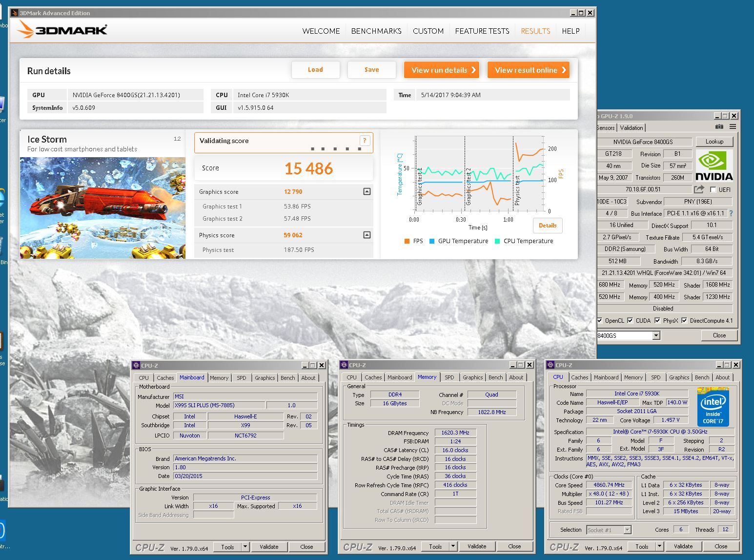Image resolution: width=754 pixels, height=560 pixels.
Task: Click the chevron on View run details
Action: click(x=473, y=70)
